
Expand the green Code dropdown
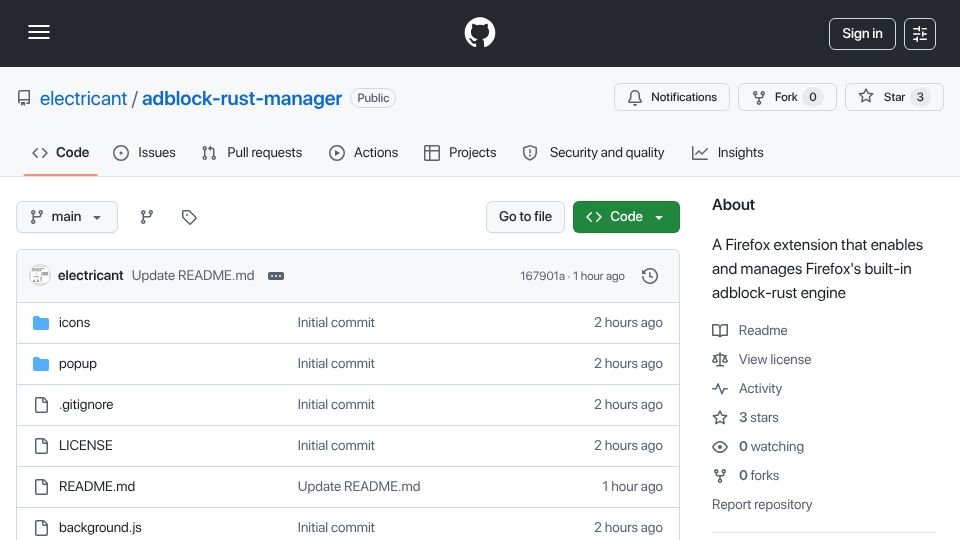coord(626,217)
